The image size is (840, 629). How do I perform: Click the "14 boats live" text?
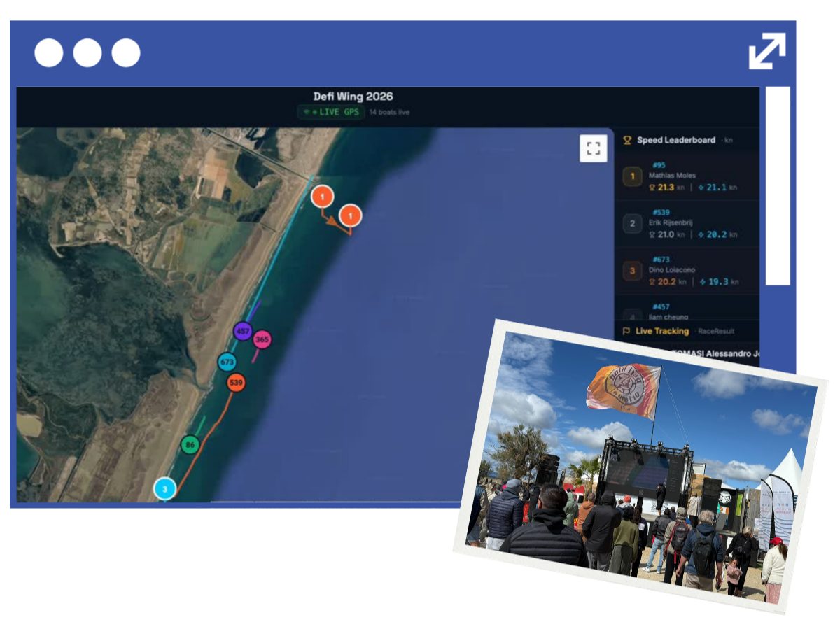389,112
